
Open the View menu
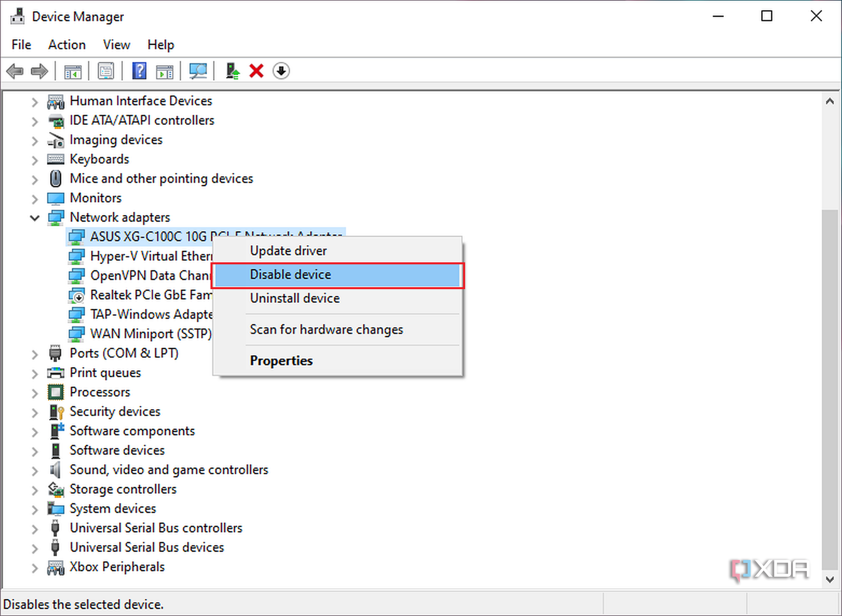pyautogui.click(x=116, y=45)
